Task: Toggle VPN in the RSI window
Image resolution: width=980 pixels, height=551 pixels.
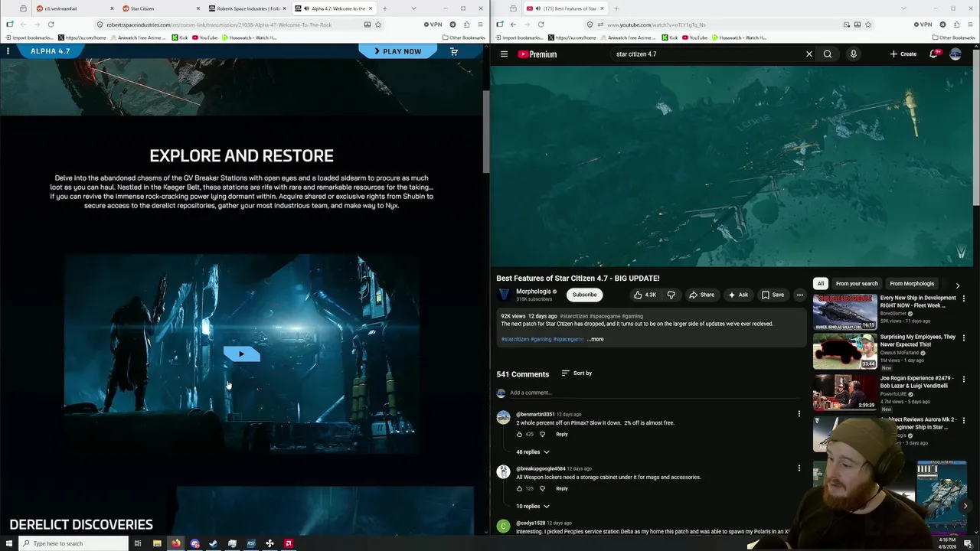Action: pyautogui.click(x=433, y=24)
